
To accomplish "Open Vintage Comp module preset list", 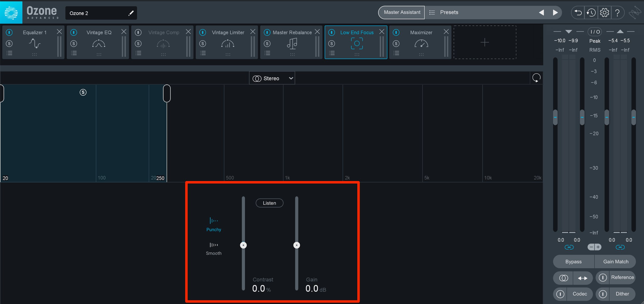I will tap(138, 53).
